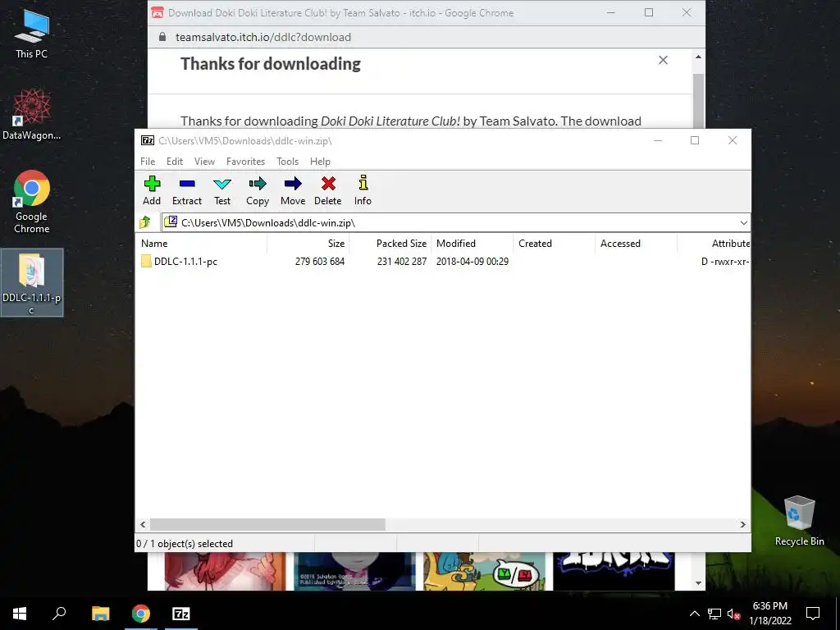Image resolution: width=840 pixels, height=630 pixels.
Task: Sort by the Packed Size column header
Action: point(390,243)
